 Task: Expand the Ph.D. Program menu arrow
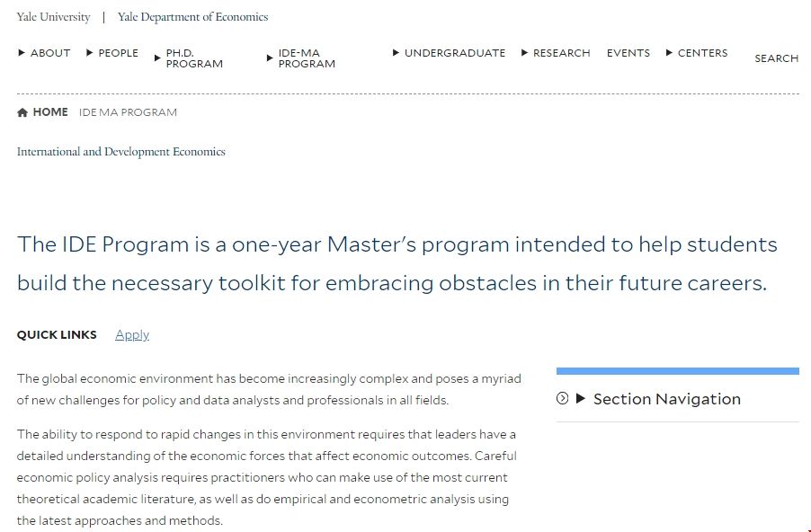tap(157, 58)
